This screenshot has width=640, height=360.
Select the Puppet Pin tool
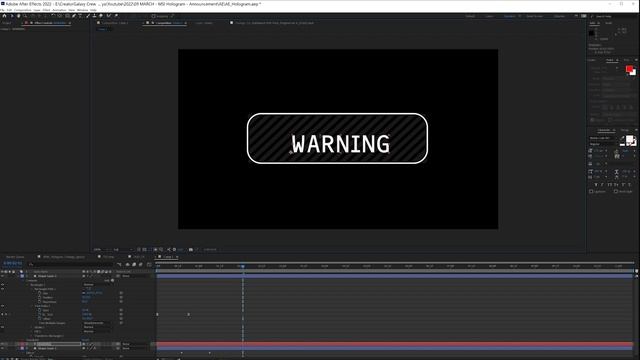pos(116,16)
